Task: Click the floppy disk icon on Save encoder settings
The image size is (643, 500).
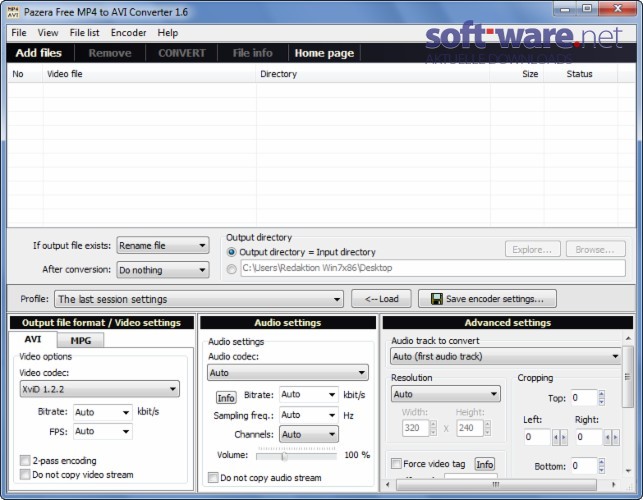Action: 437,299
